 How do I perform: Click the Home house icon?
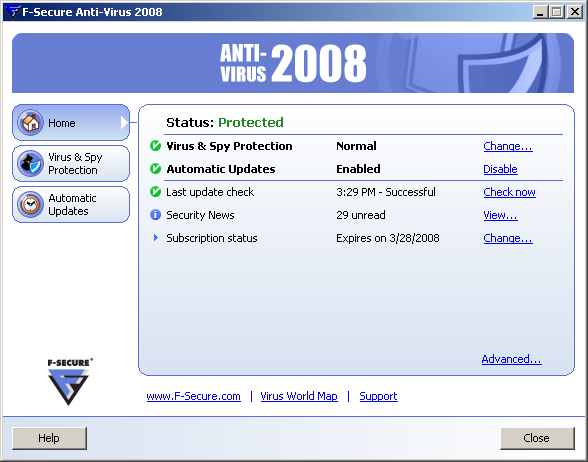[x=30, y=123]
